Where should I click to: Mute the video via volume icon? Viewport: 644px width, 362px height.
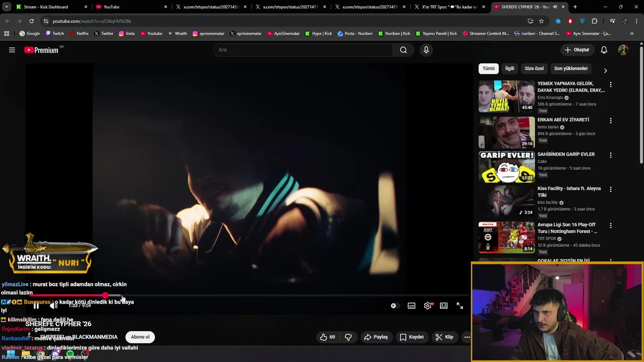pyautogui.click(x=53, y=306)
